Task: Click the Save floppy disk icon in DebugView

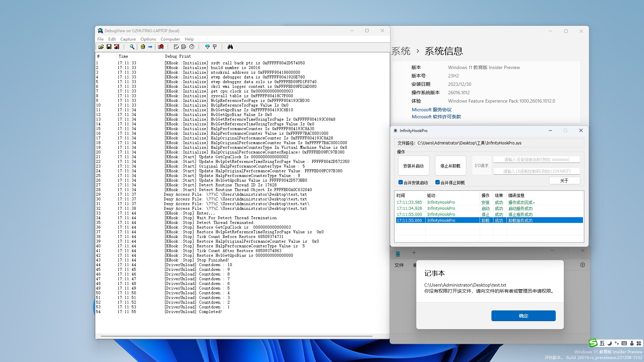Action: click(109, 47)
